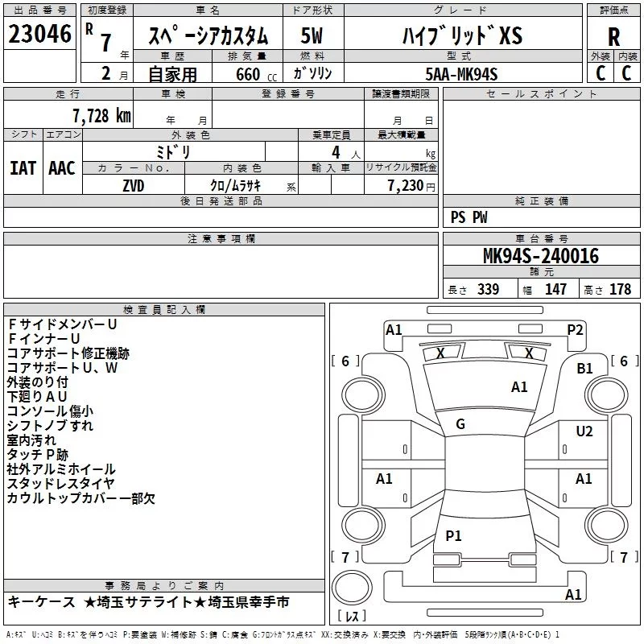Click the P1 mark on back door

click(x=454, y=535)
